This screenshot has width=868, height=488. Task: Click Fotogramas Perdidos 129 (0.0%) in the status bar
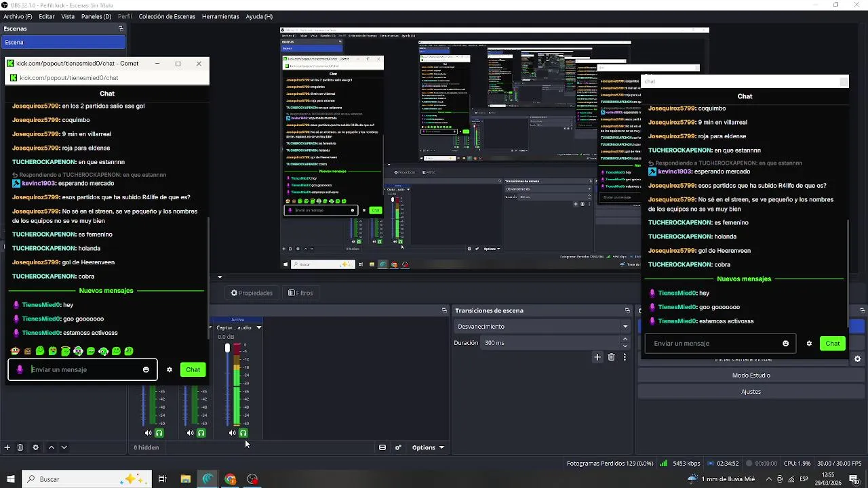click(610, 464)
